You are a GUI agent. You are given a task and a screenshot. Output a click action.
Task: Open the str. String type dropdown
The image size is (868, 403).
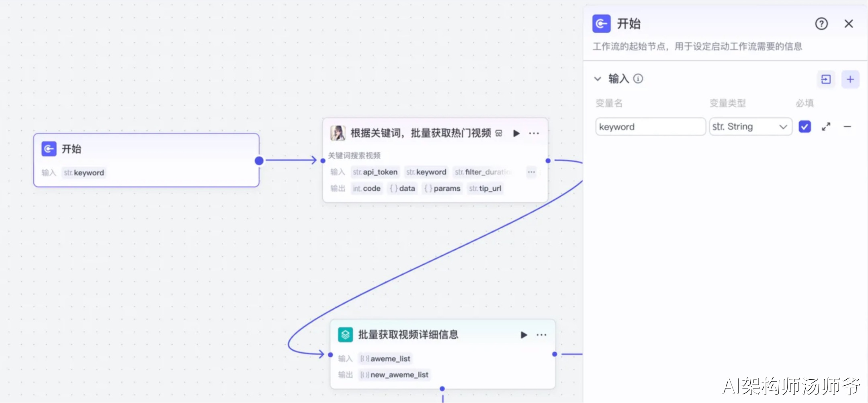pyautogui.click(x=750, y=127)
